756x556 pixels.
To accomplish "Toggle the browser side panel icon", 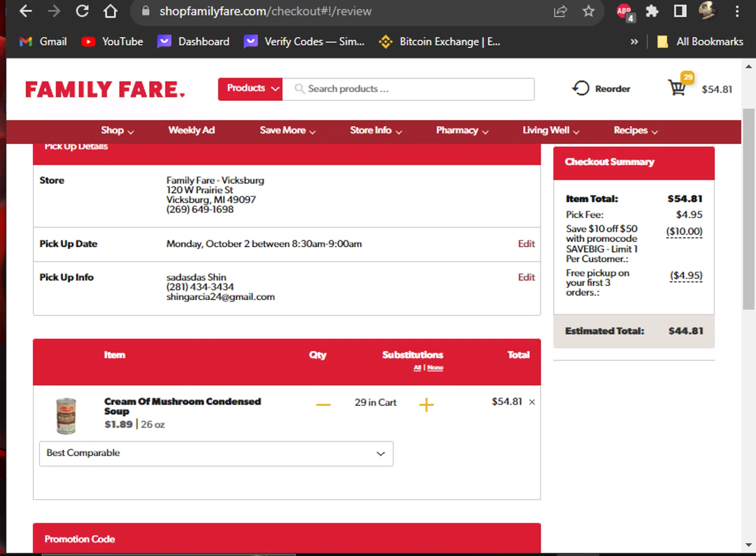I will [x=680, y=11].
